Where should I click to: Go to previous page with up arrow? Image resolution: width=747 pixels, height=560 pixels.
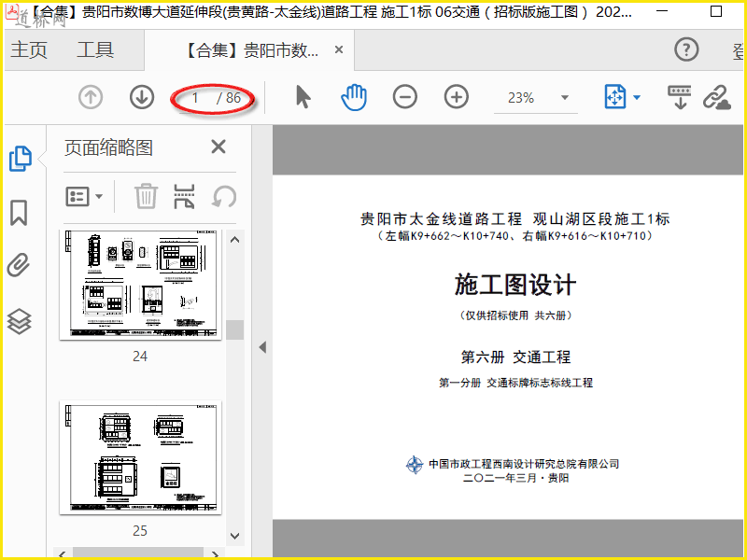(x=91, y=98)
